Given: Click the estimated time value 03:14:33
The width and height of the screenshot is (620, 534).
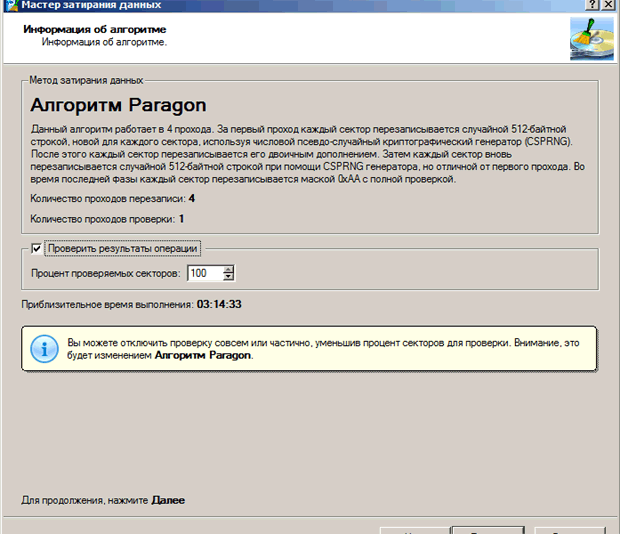Looking at the screenshot, I should pyautogui.click(x=219, y=304).
